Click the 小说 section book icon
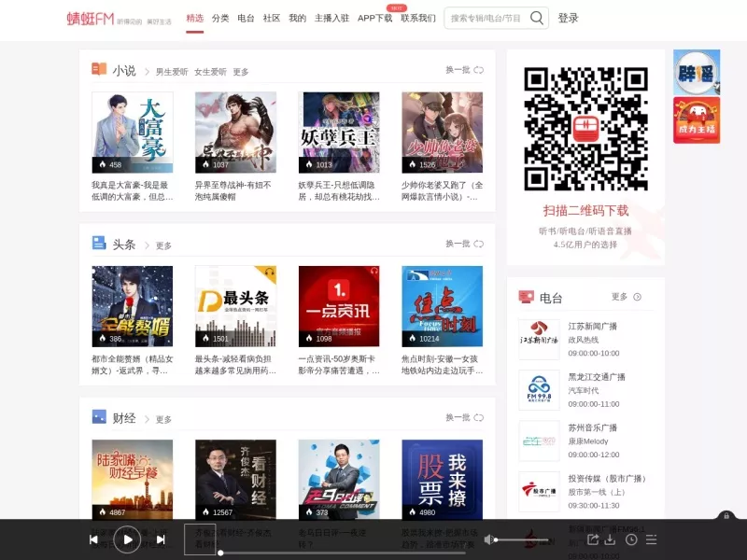The width and height of the screenshot is (747, 560). click(99, 69)
